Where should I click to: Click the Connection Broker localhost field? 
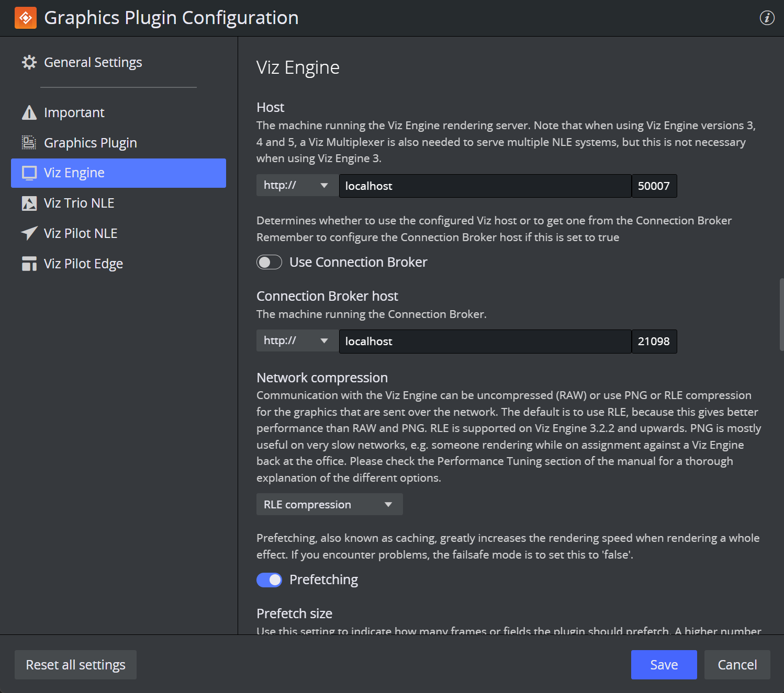pos(485,341)
